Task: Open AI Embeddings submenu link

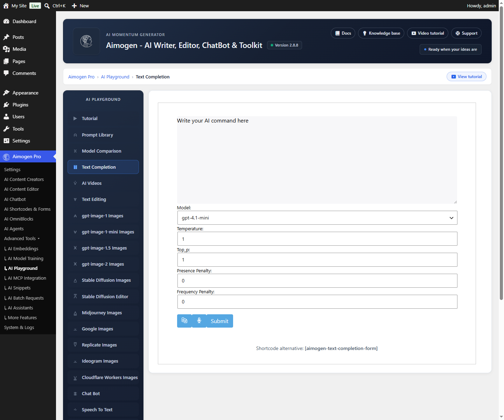Action: coord(21,248)
